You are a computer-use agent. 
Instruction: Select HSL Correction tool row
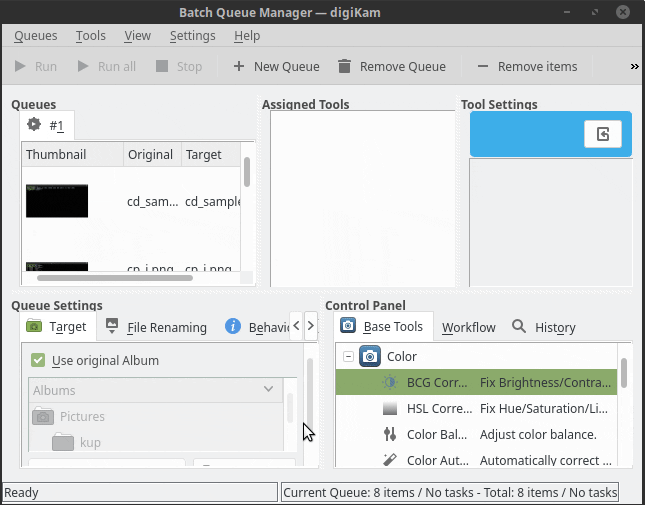(x=476, y=408)
